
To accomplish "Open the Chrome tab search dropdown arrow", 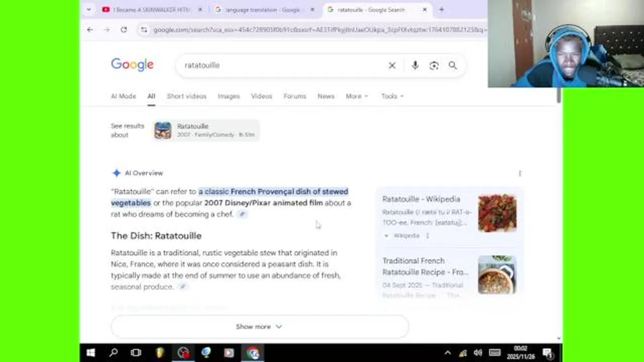I will (x=89, y=10).
